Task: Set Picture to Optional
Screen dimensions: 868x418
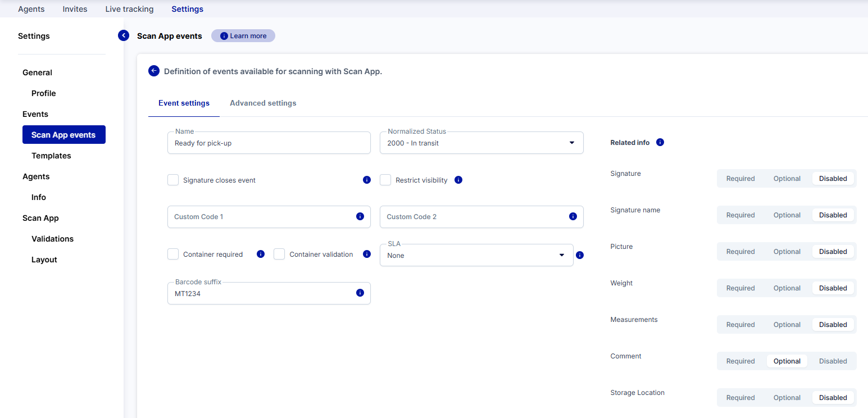Action: pyautogui.click(x=787, y=252)
